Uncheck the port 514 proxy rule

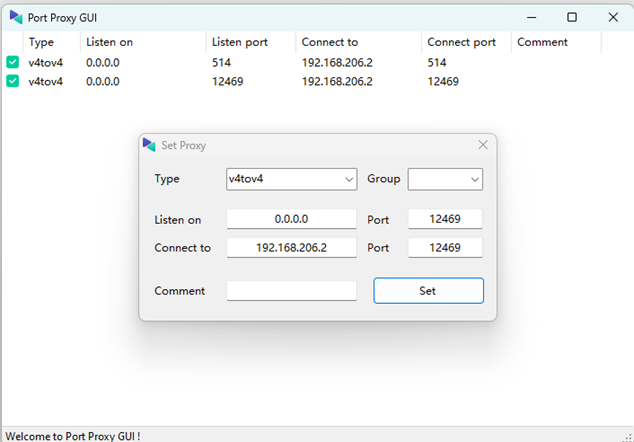(12, 62)
